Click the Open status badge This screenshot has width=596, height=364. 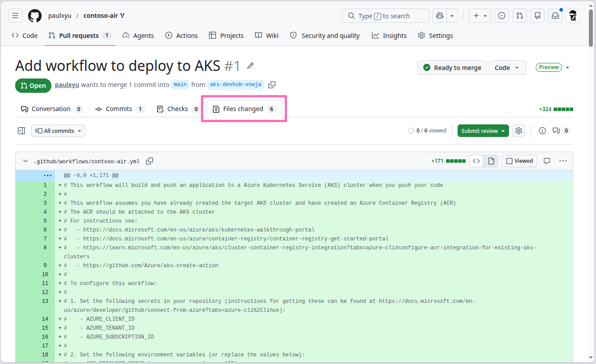click(33, 86)
